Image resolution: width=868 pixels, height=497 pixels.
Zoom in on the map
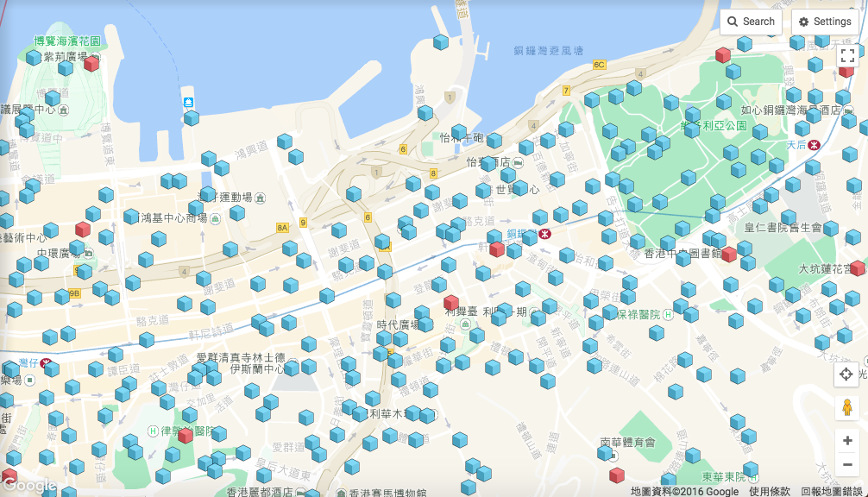tap(846, 440)
